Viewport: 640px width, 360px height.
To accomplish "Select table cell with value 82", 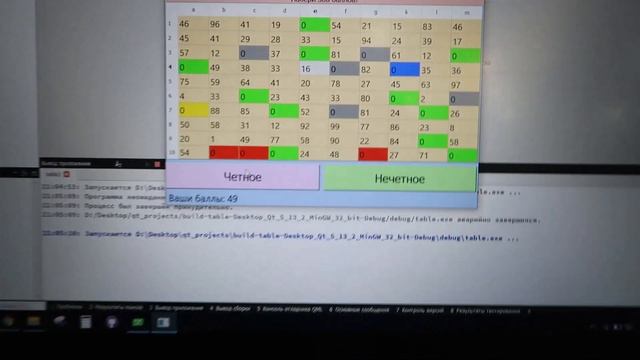I will point(374,69).
